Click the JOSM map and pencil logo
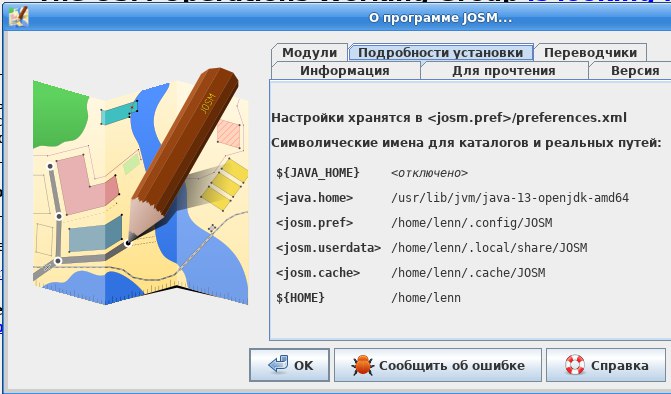The height and width of the screenshot is (394, 671). pos(140,186)
